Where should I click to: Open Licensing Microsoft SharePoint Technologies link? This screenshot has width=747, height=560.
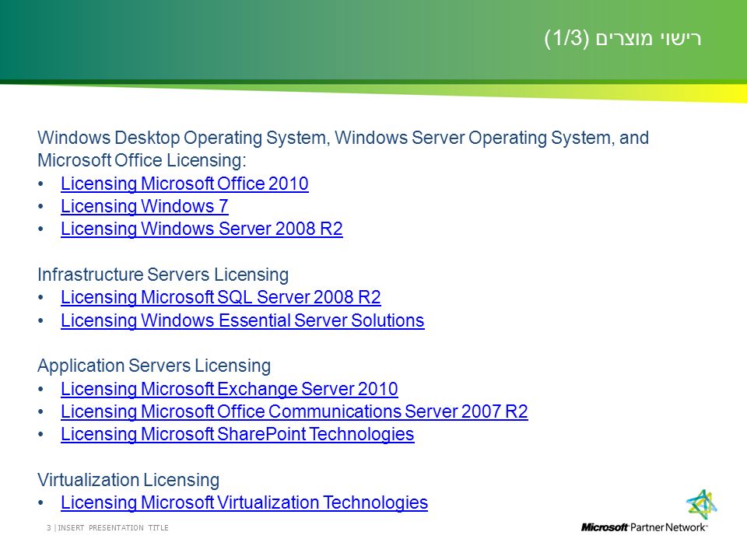(x=237, y=435)
